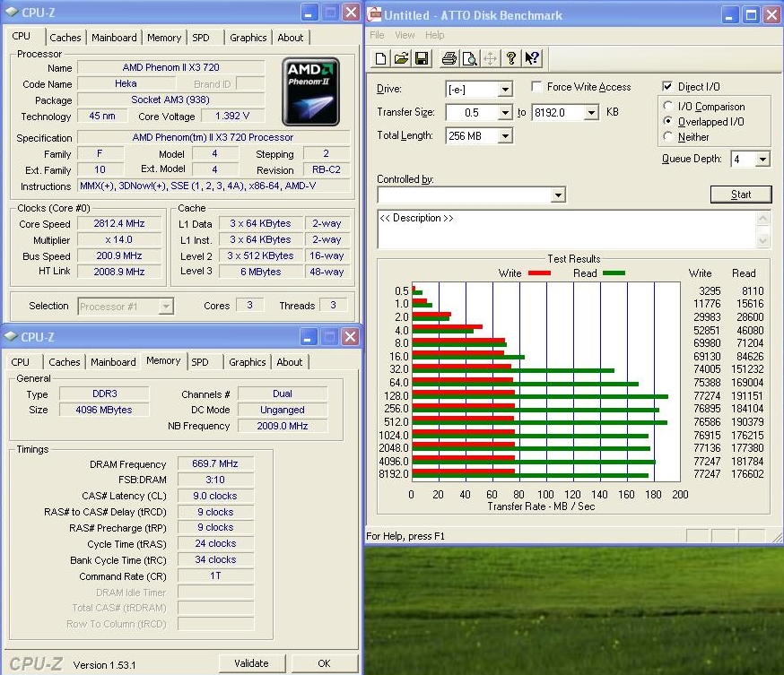Click the Save floppy disk icon
The width and height of the screenshot is (784, 675).
click(x=422, y=59)
